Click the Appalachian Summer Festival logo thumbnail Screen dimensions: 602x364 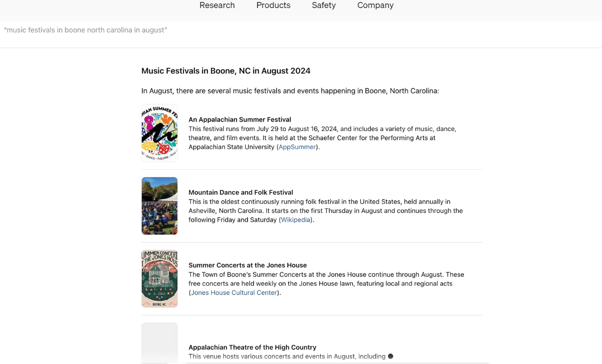pos(160,133)
